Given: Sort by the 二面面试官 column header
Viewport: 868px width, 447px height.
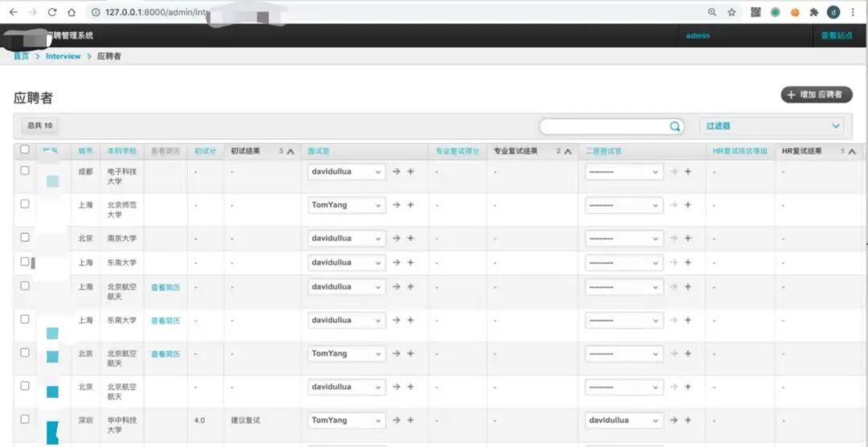Looking at the screenshot, I should (x=604, y=150).
